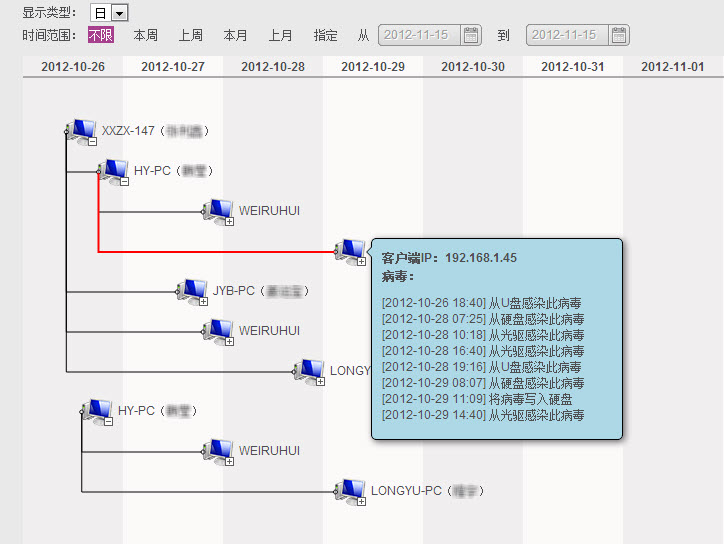Select the 不限 time range option
Viewport: 724px width, 544px height.
[100, 35]
